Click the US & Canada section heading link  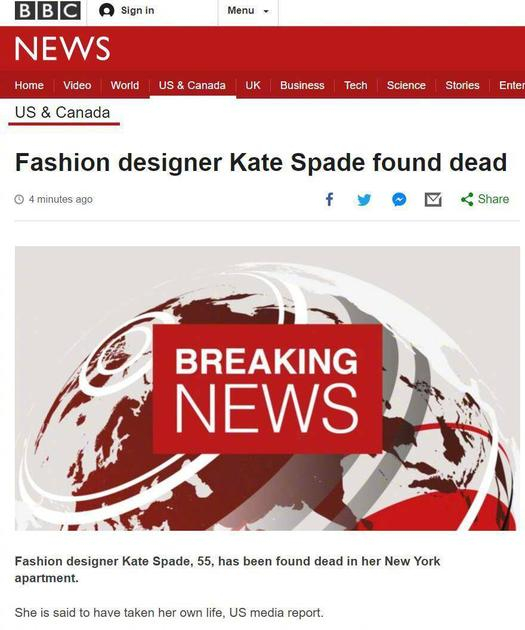point(62,112)
